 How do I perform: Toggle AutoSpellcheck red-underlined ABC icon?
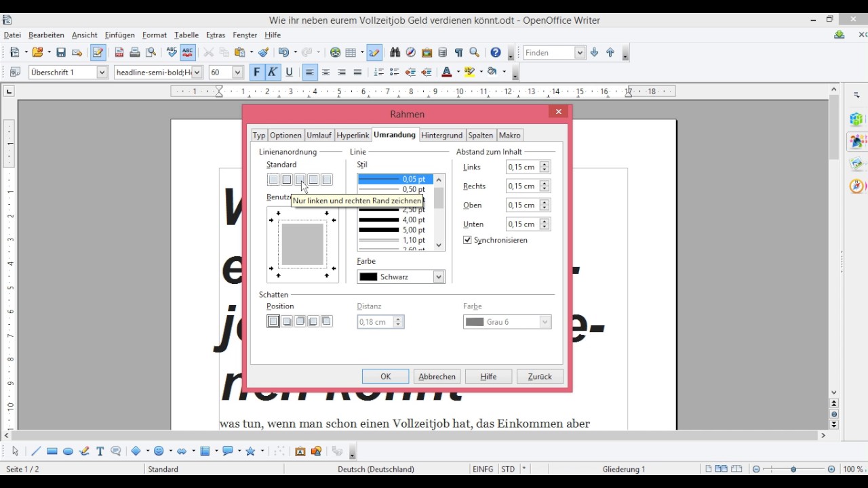tap(188, 52)
